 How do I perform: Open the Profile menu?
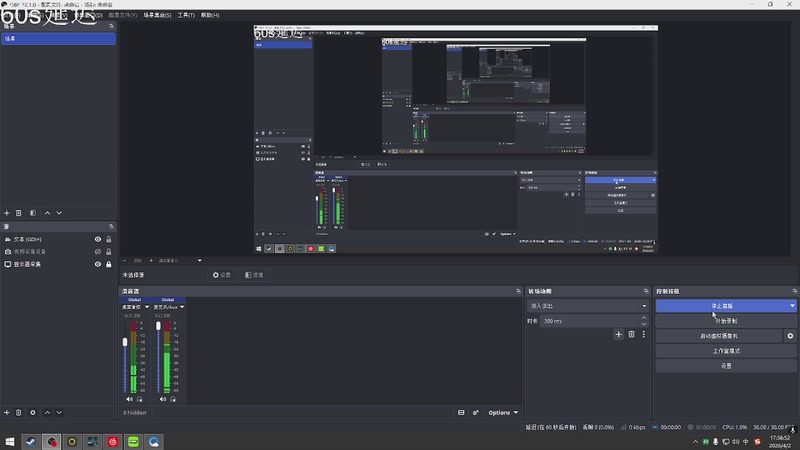point(122,15)
